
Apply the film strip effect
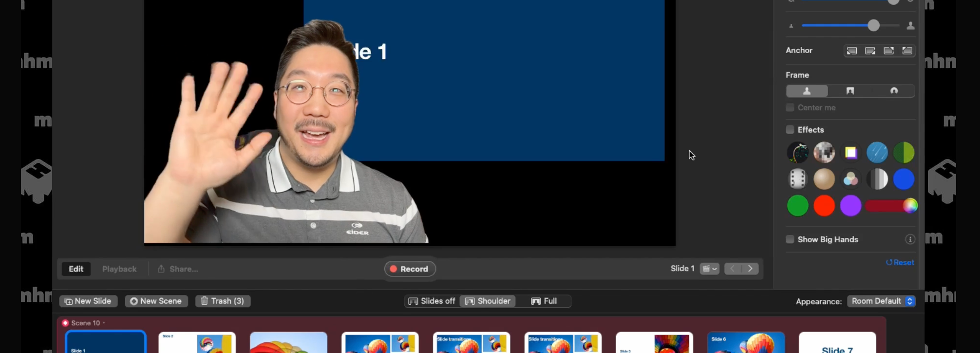[x=797, y=179]
